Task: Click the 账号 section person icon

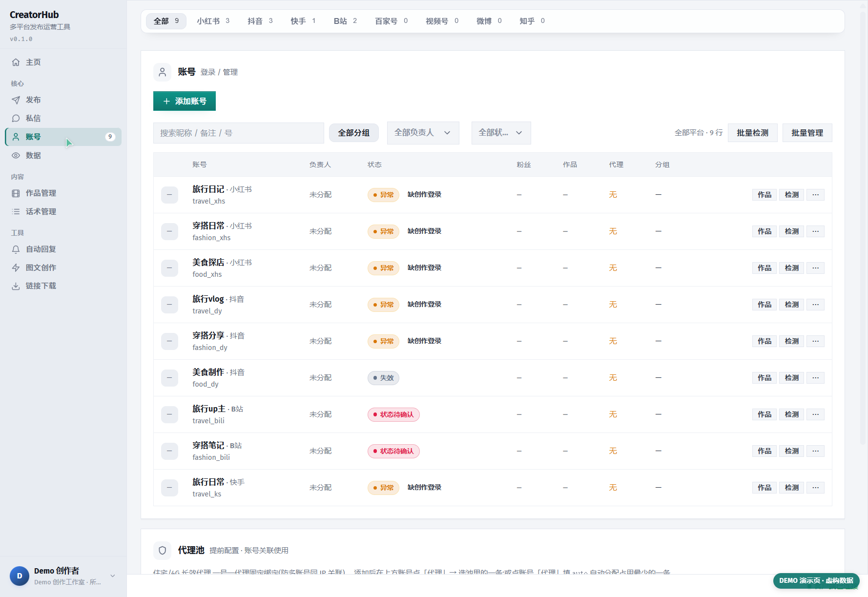Action: click(163, 72)
